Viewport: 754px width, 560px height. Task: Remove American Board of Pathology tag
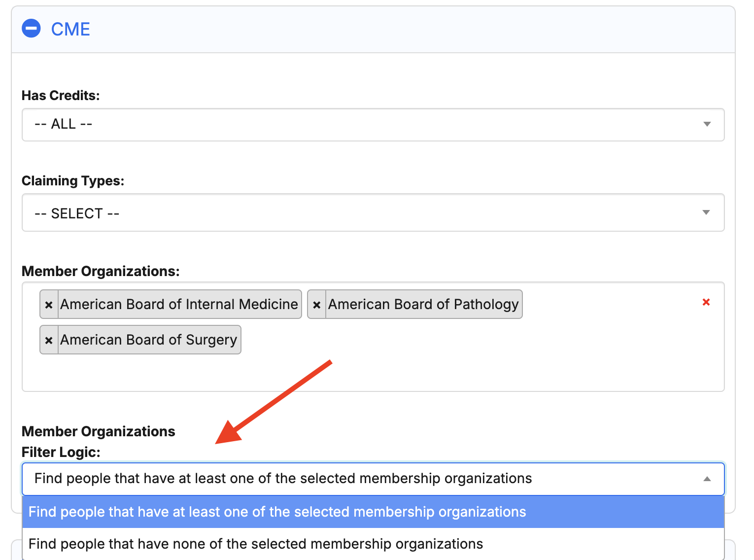point(317,305)
